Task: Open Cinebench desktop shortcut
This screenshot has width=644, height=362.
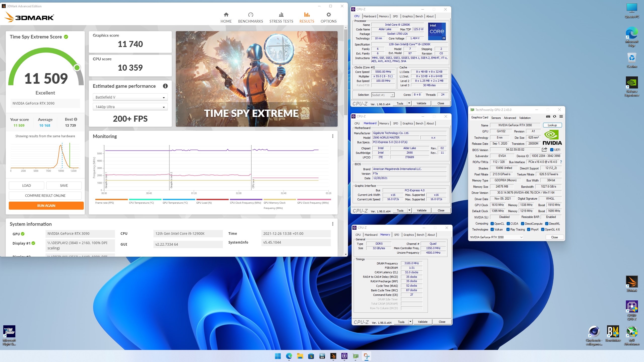Action: pyautogui.click(x=594, y=336)
